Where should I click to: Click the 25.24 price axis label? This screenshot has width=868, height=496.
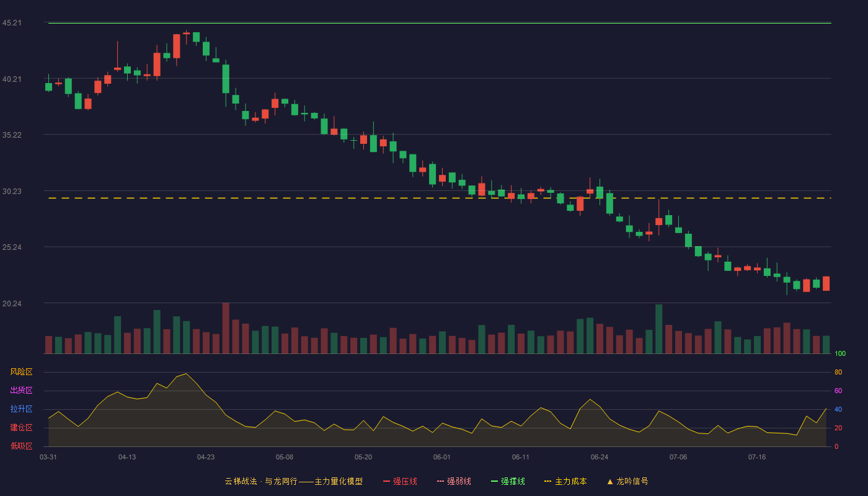point(12,247)
